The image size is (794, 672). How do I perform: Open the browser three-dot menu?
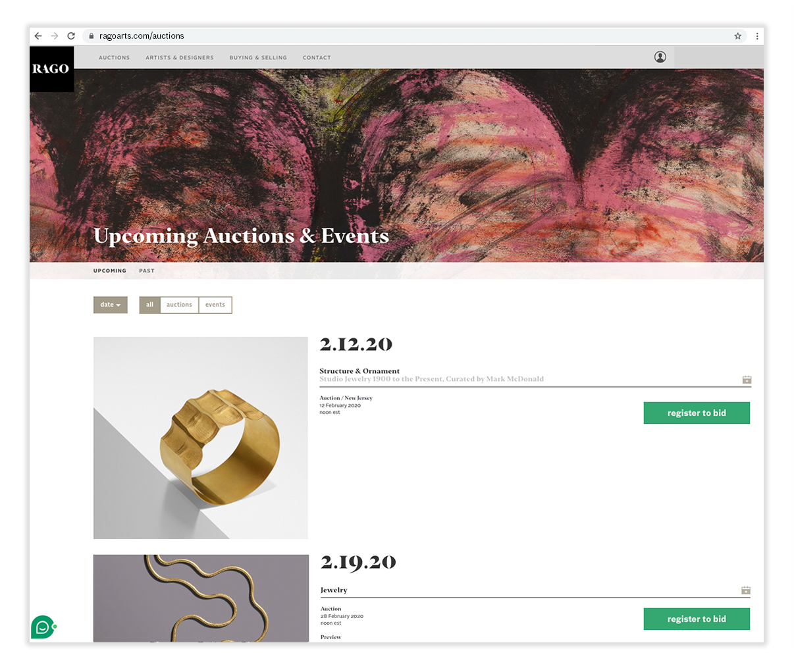click(x=757, y=36)
